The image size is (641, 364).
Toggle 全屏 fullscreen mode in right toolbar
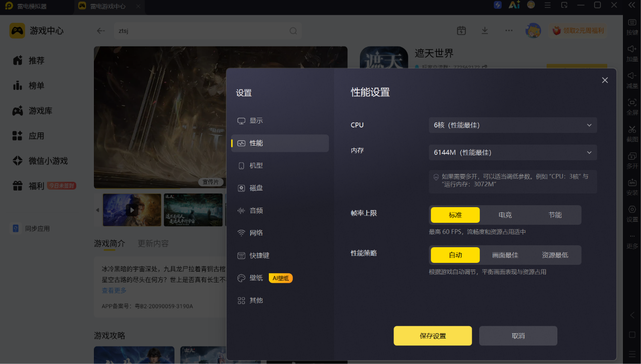click(x=632, y=106)
